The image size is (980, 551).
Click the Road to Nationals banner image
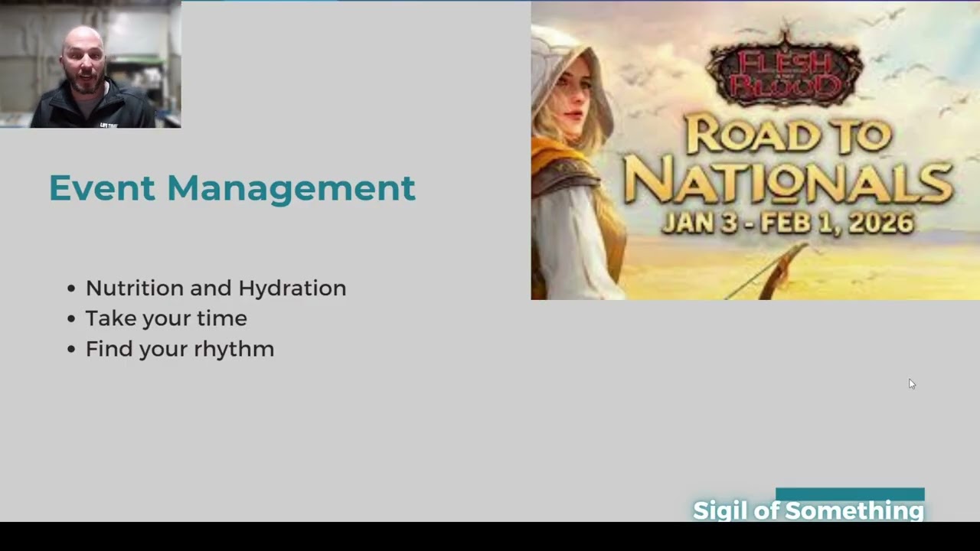[x=755, y=151]
